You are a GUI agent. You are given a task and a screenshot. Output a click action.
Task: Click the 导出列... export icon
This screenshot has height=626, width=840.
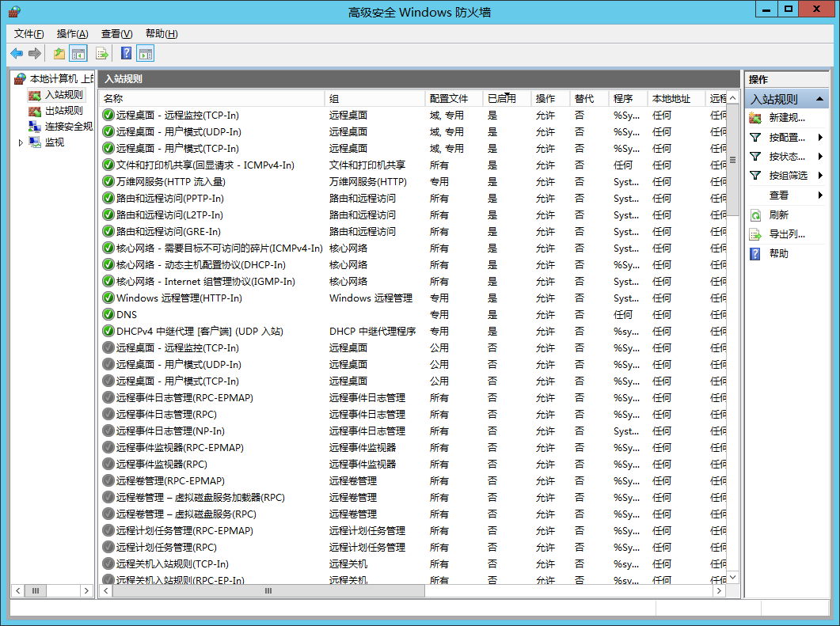755,234
